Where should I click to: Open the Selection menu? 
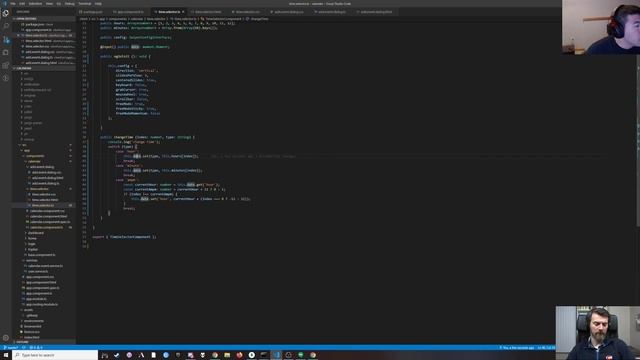pos(35,4)
